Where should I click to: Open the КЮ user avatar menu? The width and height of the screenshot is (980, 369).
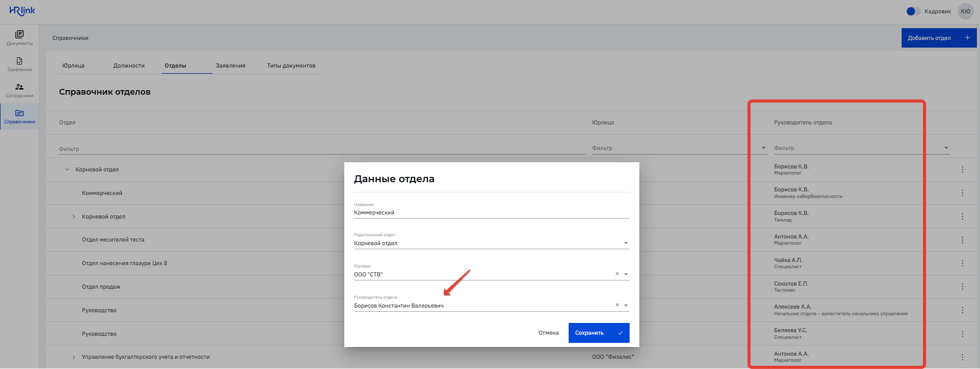[965, 11]
